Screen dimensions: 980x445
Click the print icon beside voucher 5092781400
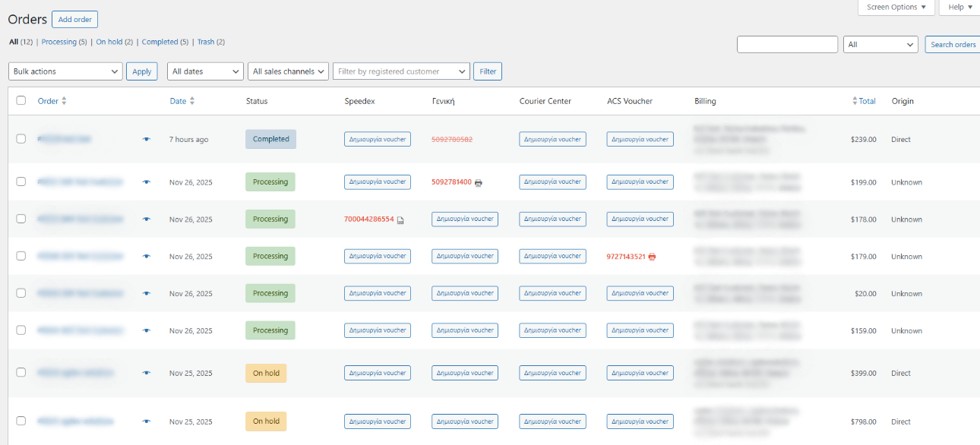(x=479, y=183)
